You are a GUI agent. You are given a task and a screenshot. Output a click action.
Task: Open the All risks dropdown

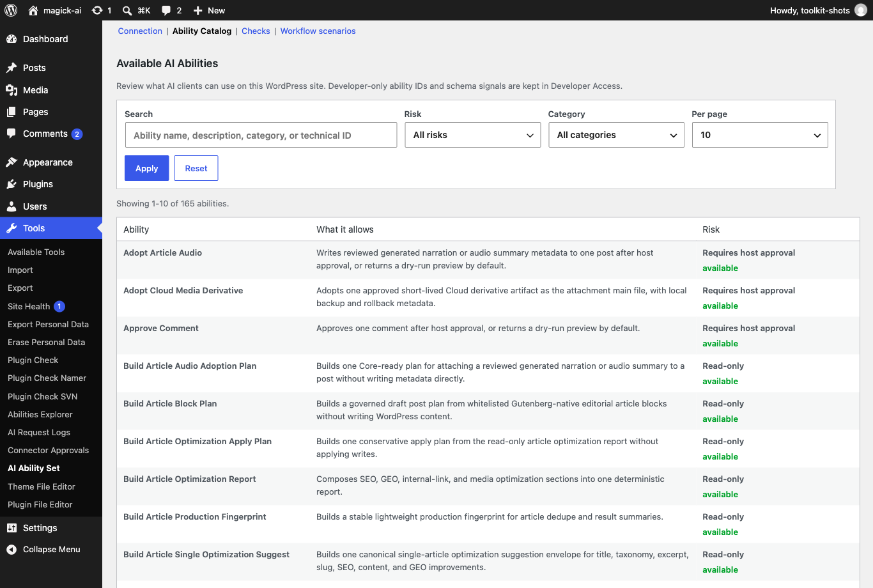coord(473,135)
